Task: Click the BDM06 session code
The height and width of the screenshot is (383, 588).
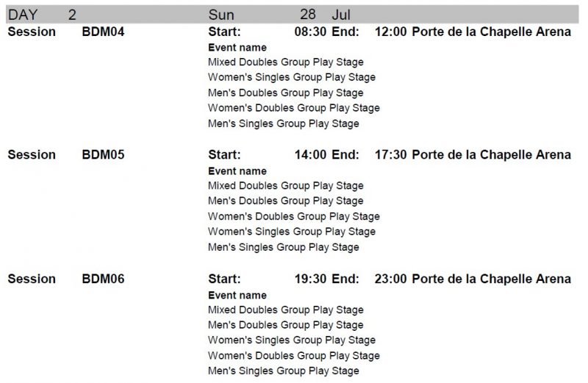Action: [103, 279]
